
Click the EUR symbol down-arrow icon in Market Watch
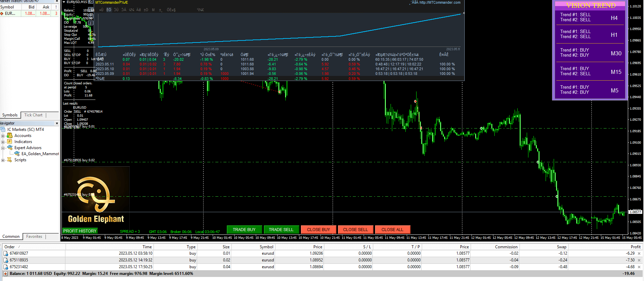coord(2,13)
